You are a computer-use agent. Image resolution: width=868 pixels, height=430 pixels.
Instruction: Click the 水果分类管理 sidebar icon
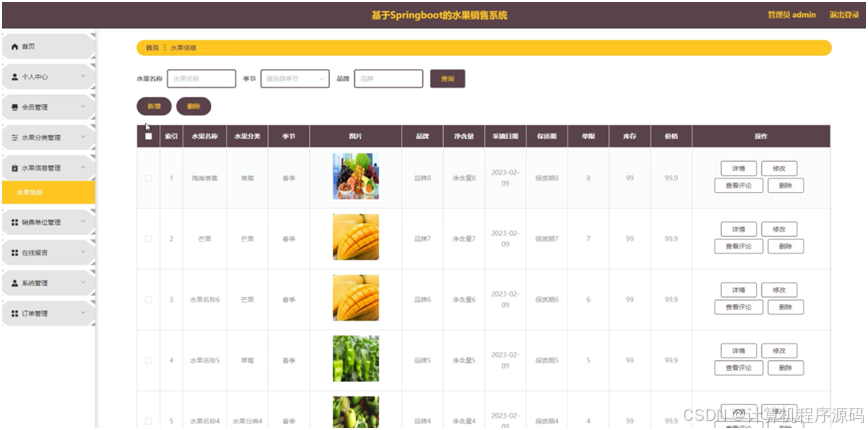pos(14,138)
